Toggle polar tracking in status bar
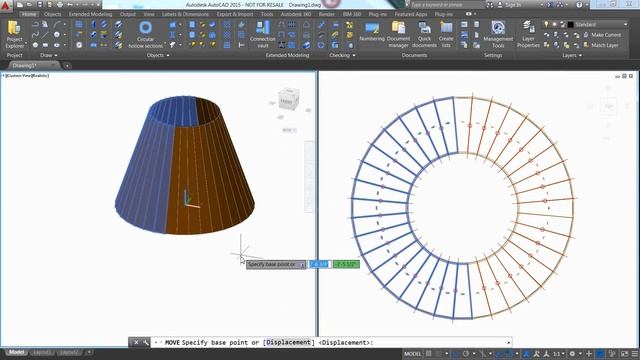640x360 pixels. point(466,353)
